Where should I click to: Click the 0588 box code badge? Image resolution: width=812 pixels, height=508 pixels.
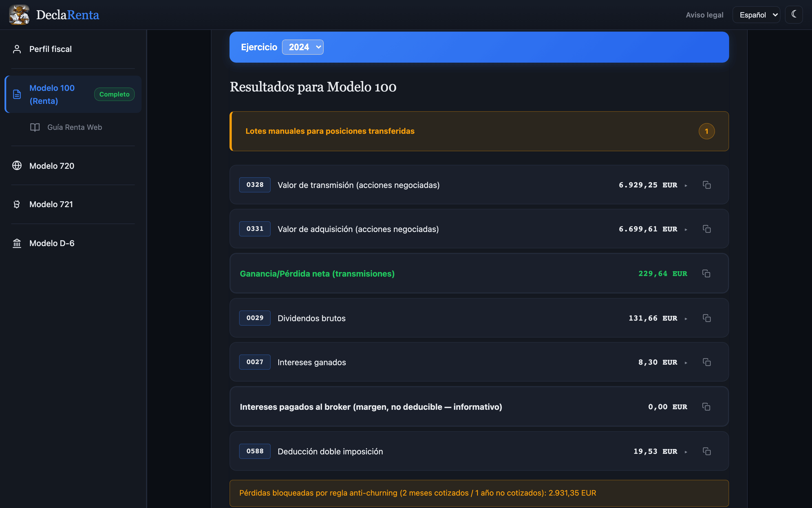tap(255, 451)
